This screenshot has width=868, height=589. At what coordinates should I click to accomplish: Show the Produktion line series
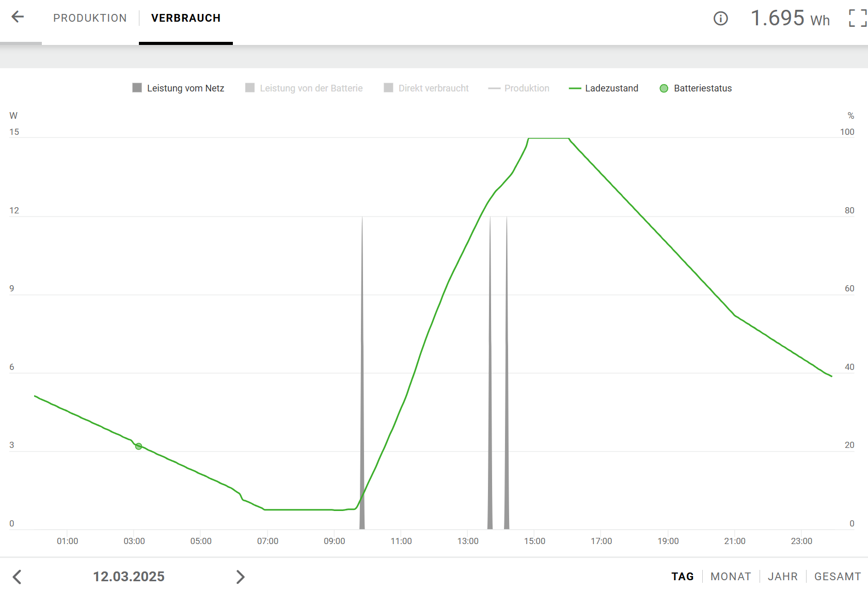point(519,88)
